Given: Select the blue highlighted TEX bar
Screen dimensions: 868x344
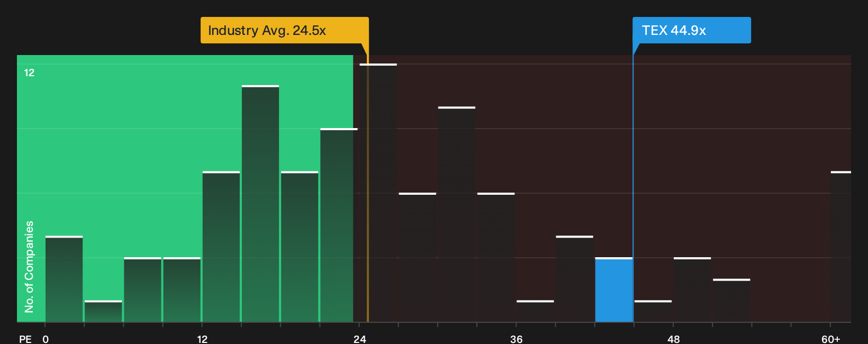Looking at the screenshot, I should point(614,289).
